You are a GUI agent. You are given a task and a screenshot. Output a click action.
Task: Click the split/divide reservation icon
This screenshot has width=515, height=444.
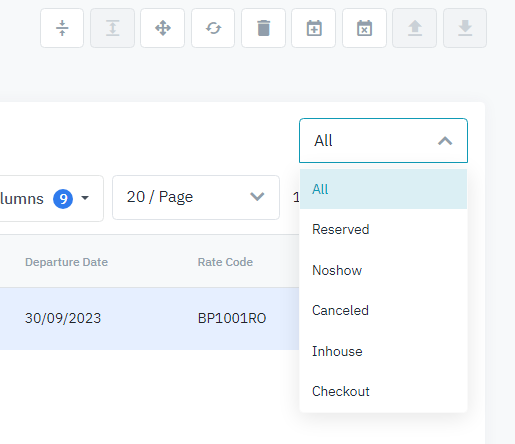(x=62, y=28)
